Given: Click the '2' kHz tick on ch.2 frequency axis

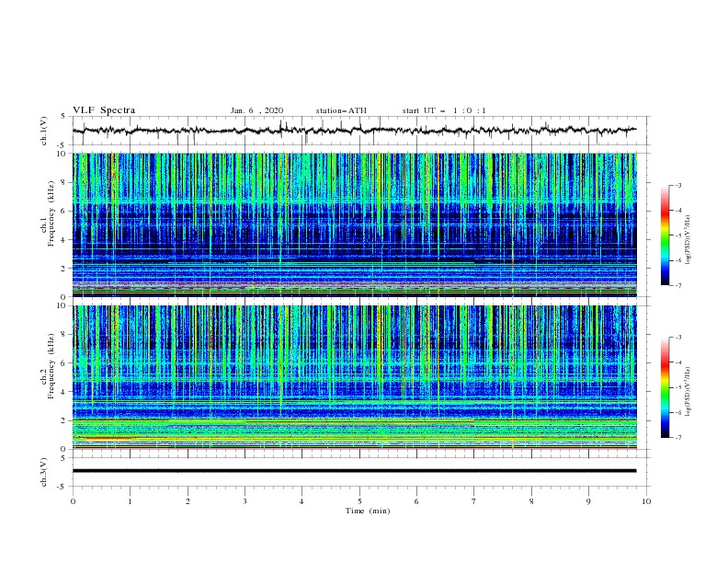Looking at the screenshot, I should point(63,420).
